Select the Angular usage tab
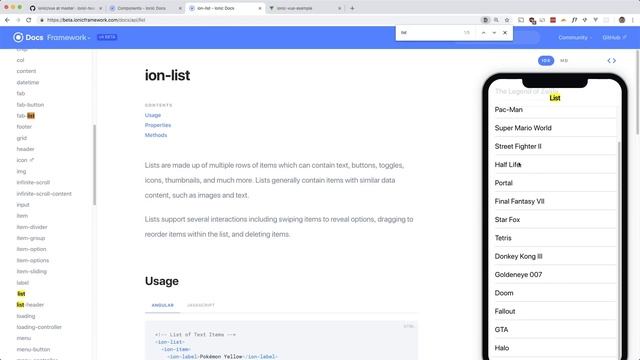640x360 pixels. point(162,305)
